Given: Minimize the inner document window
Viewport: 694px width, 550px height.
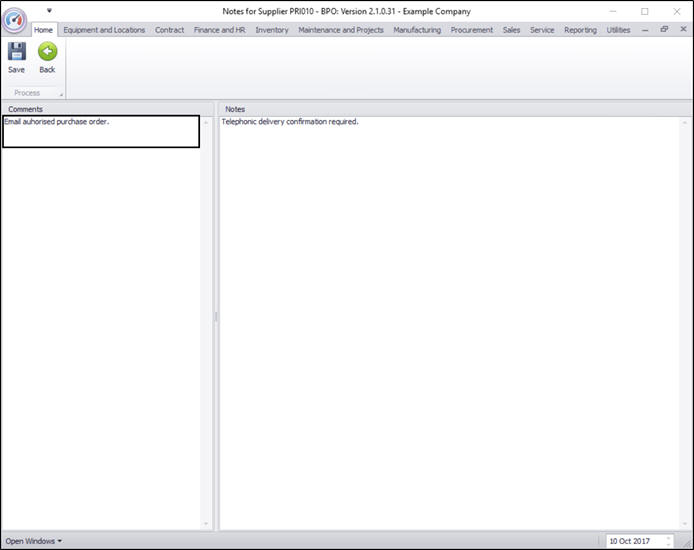Looking at the screenshot, I should coord(645,30).
